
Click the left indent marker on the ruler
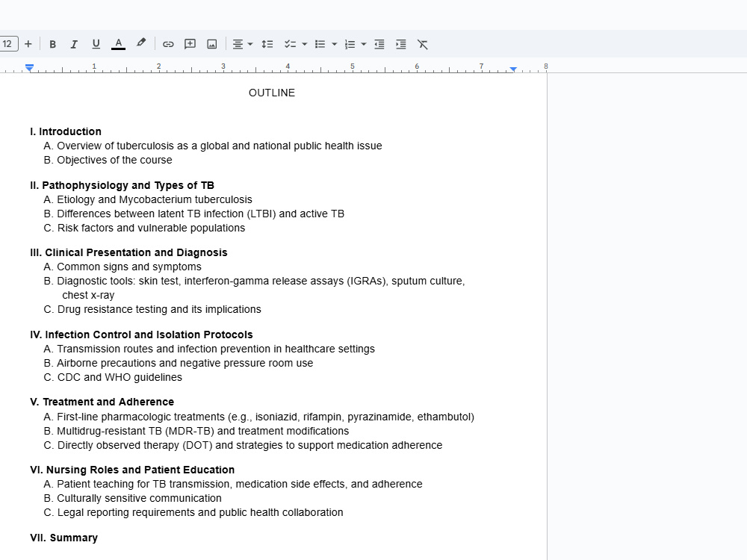[x=30, y=68]
